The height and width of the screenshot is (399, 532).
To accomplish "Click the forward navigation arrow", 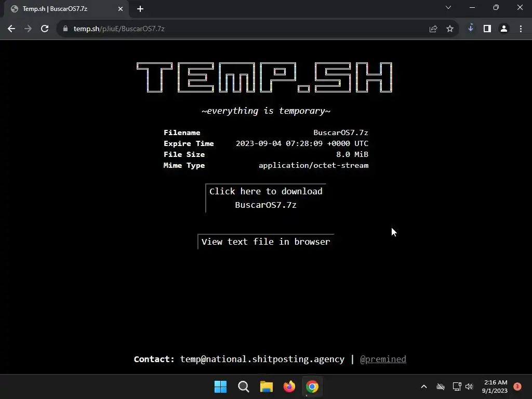I will [28, 29].
